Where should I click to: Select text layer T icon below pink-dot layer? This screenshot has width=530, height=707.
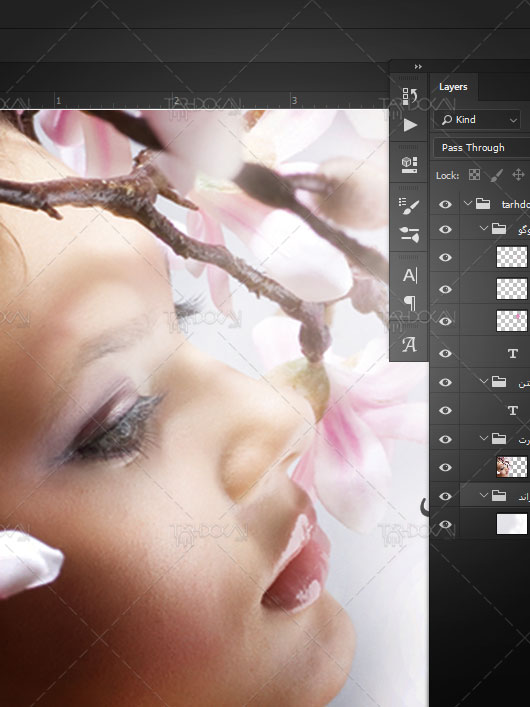pos(512,354)
